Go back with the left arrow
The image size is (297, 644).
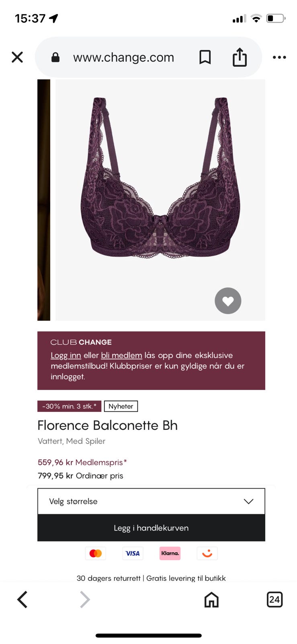23,599
